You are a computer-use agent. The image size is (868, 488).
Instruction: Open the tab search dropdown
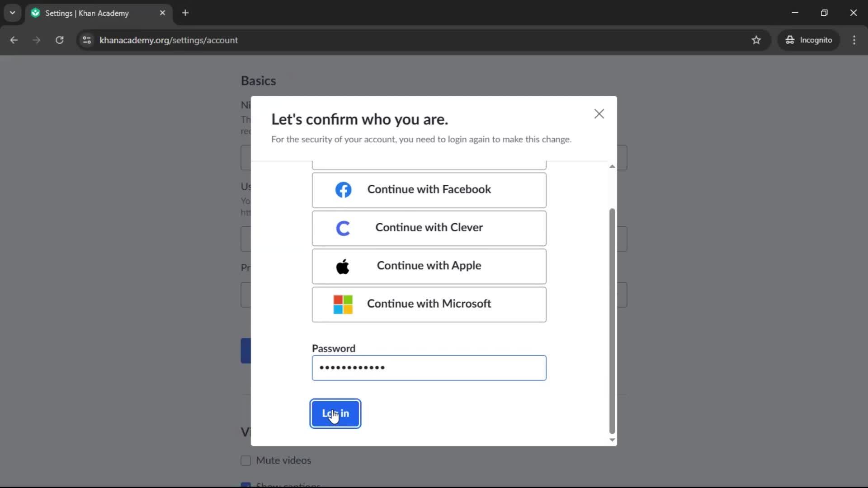[13, 13]
